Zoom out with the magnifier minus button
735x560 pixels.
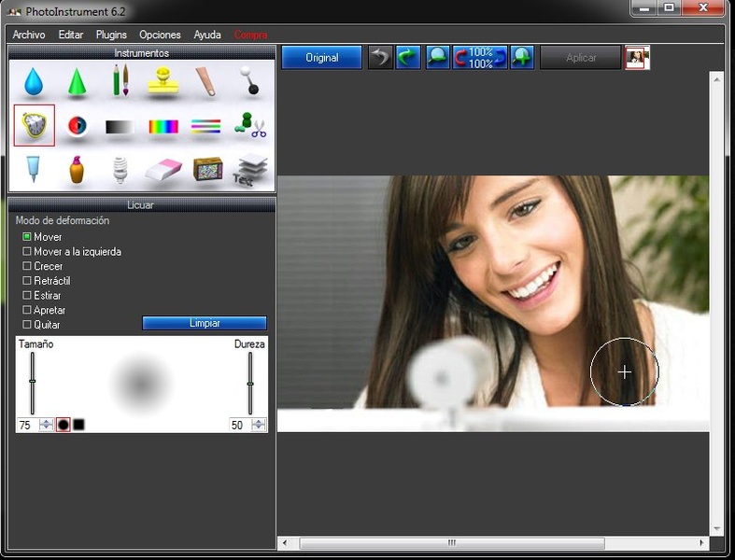[438, 57]
